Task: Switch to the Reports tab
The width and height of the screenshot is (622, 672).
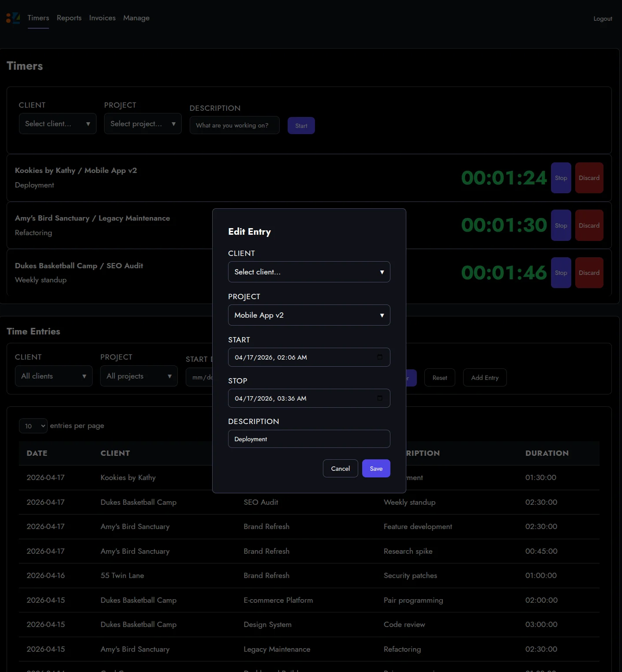Action: [69, 18]
